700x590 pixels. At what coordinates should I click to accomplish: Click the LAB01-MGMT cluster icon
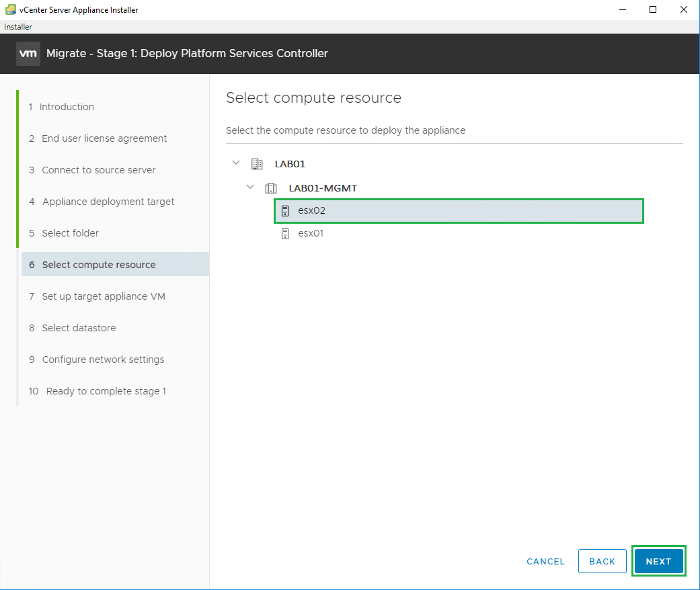pyautogui.click(x=270, y=188)
